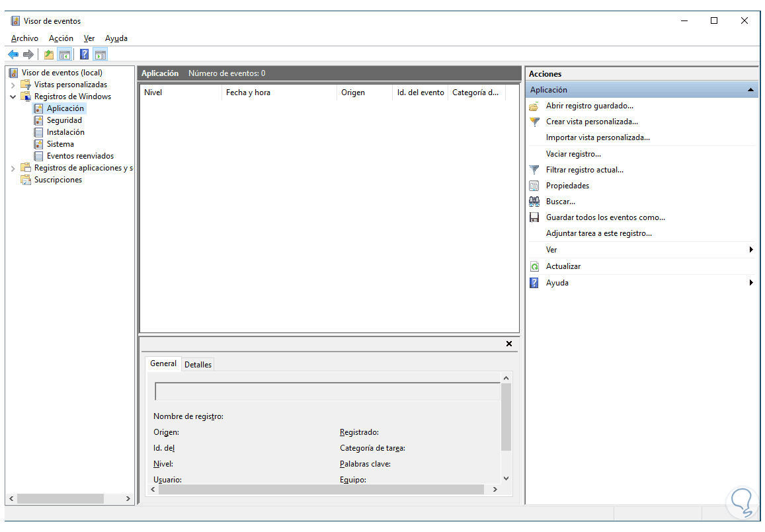Click the blue help question mark toolbar icon

click(85, 55)
